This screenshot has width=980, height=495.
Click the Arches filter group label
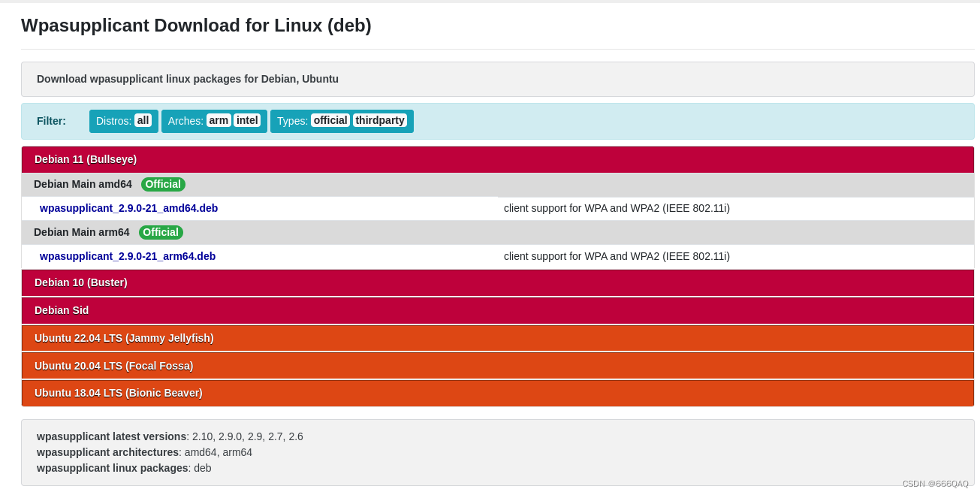(185, 121)
